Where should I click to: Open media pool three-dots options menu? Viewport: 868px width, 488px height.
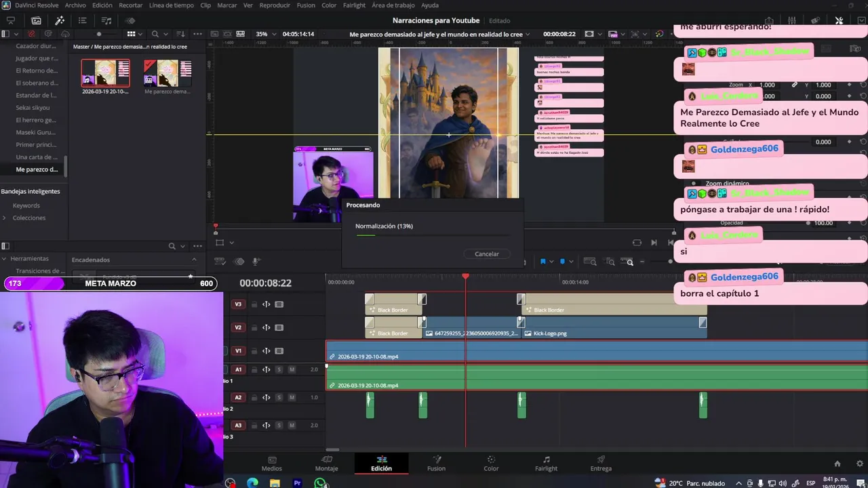pos(197,34)
